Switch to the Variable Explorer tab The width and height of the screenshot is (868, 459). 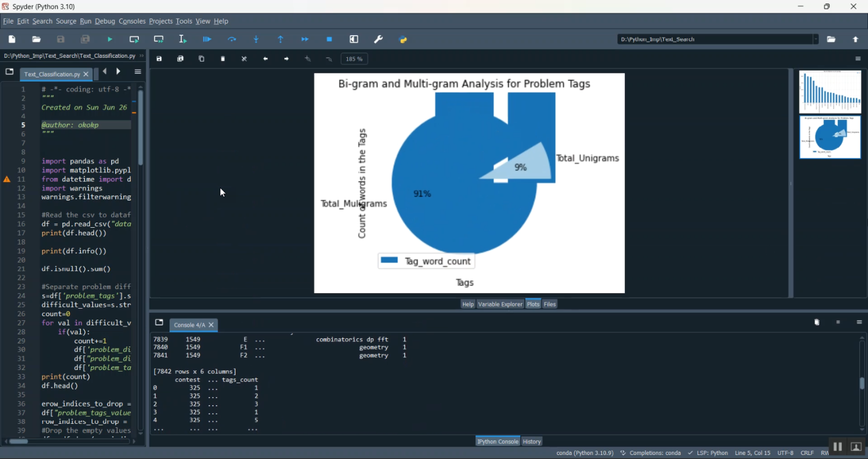click(500, 304)
